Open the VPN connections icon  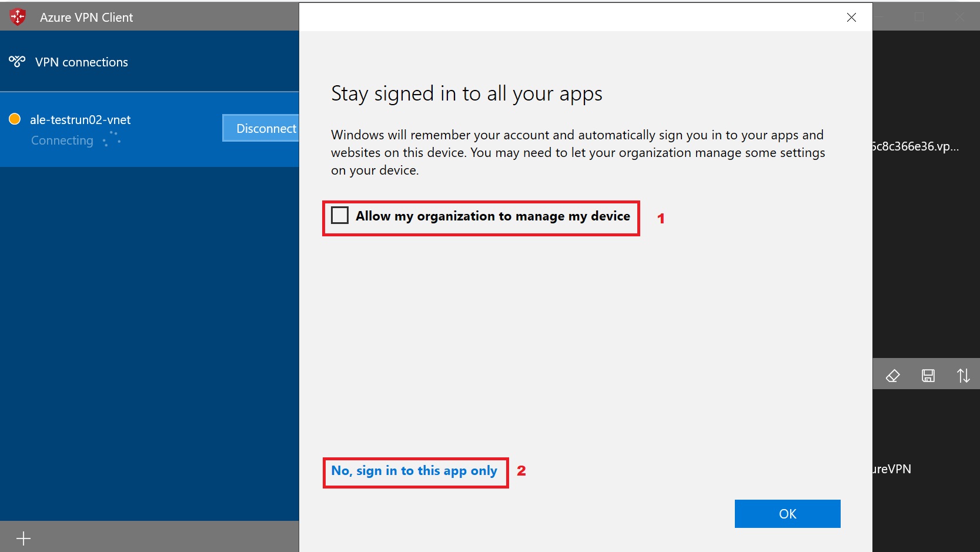pos(17,61)
